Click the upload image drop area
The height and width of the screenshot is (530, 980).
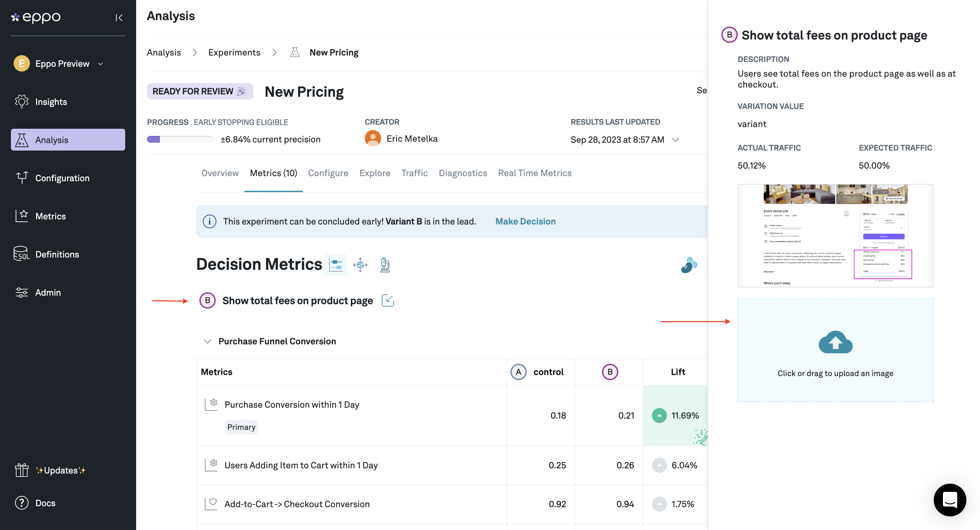(x=835, y=350)
